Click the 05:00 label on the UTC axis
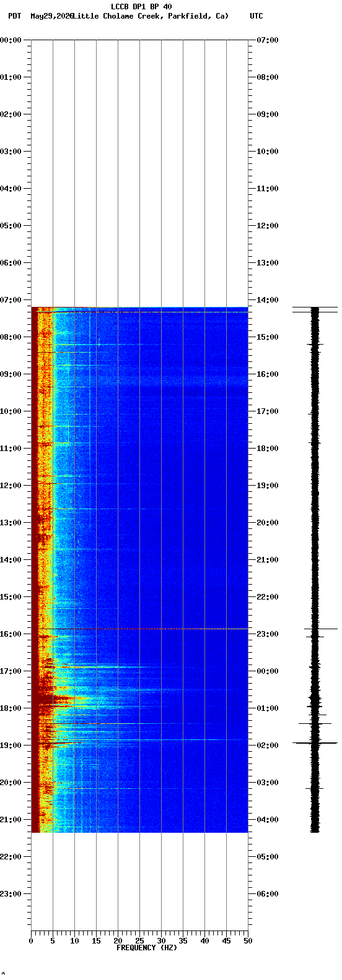This screenshot has height=980, width=342. pos(268,857)
